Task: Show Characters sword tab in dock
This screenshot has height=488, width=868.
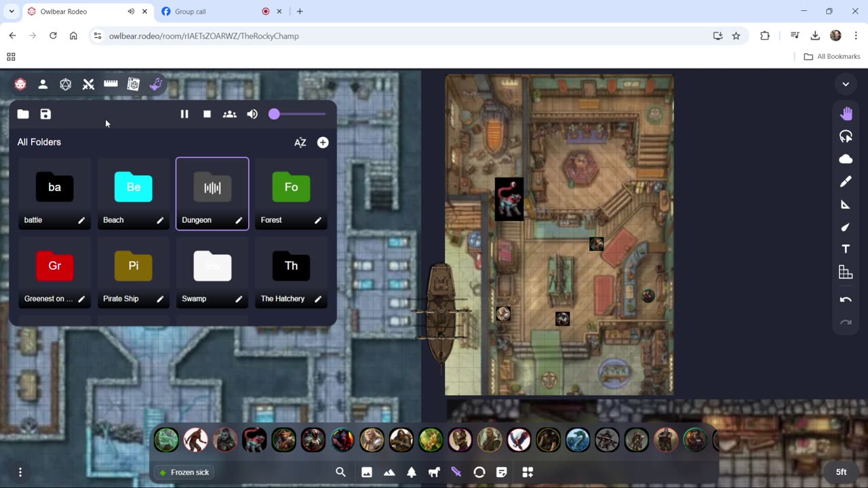Action: click(456, 472)
